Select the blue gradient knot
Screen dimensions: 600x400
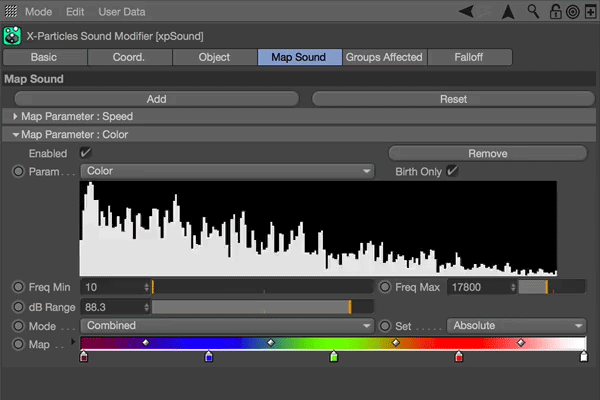tap(209, 357)
